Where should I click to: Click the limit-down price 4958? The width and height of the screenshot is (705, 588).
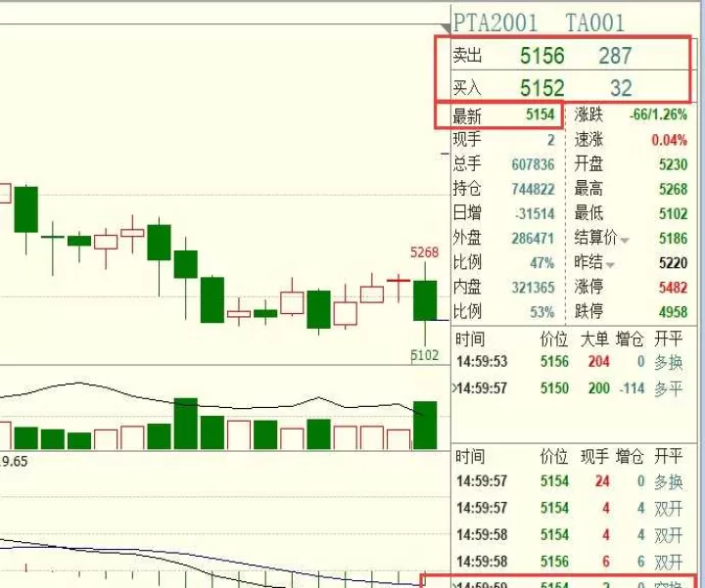(x=673, y=312)
